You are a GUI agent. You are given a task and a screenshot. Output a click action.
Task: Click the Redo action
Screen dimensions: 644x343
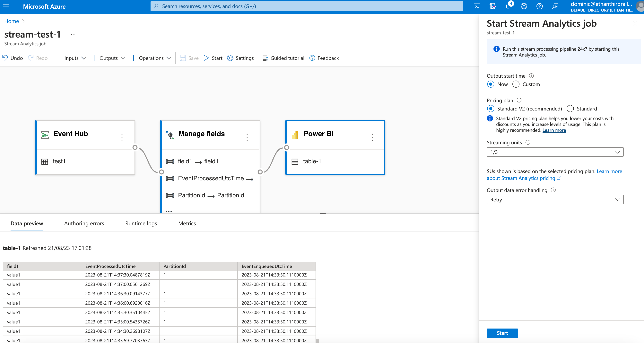(x=38, y=58)
